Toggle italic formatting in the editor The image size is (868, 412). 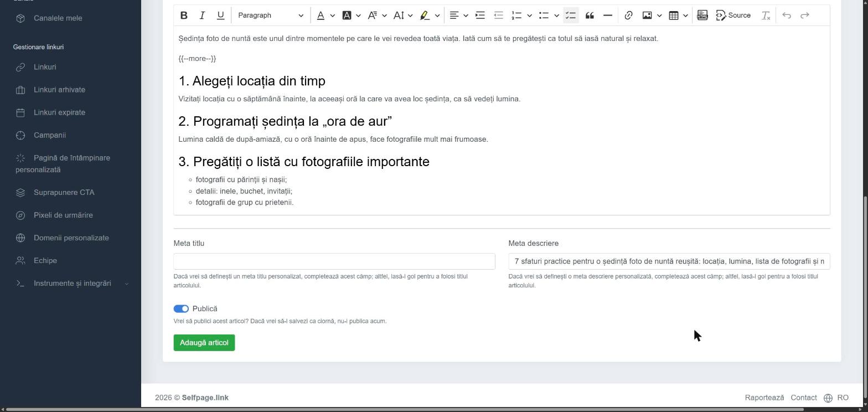pyautogui.click(x=202, y=16)
